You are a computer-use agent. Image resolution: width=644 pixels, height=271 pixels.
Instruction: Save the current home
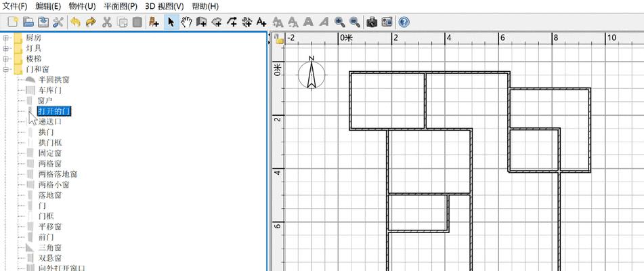tap(43, 22)
